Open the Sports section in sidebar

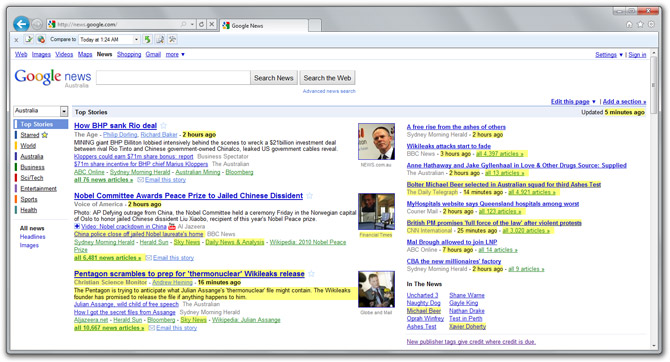[29, 199]
